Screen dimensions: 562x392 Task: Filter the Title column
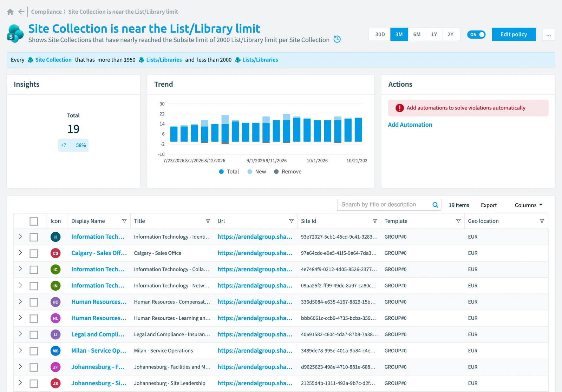pyautogui.click(x=208, y=221)
